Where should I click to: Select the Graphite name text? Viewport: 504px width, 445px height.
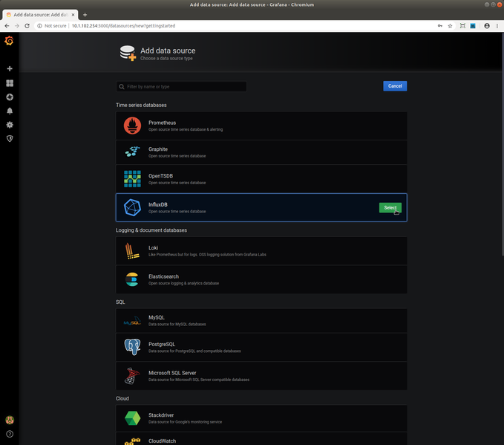point(158,149)
